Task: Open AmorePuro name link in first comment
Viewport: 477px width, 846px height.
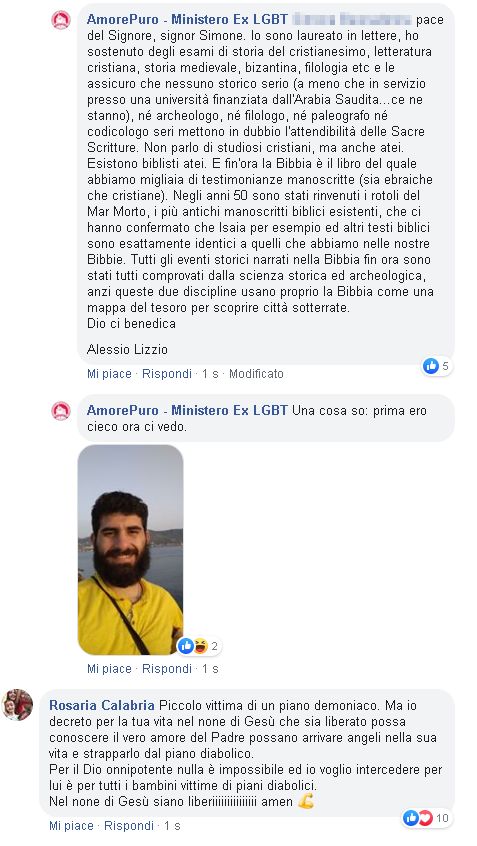Action: (187, 20)
